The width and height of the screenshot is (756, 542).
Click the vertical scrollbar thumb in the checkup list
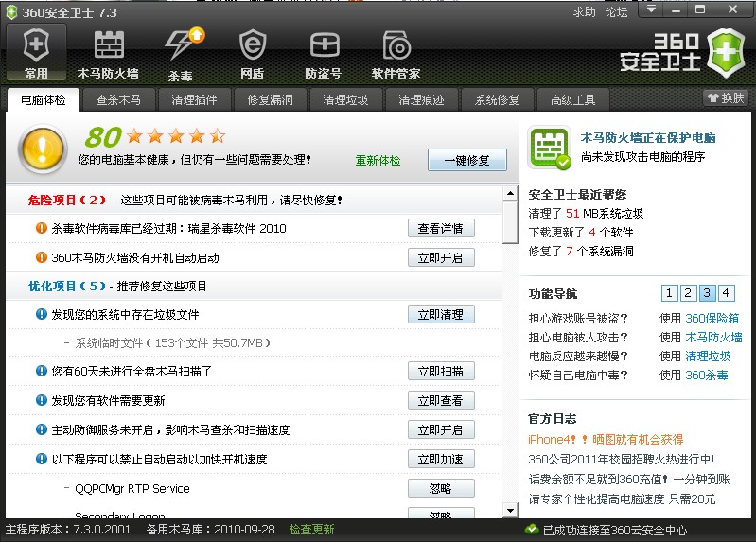[510, 223]
